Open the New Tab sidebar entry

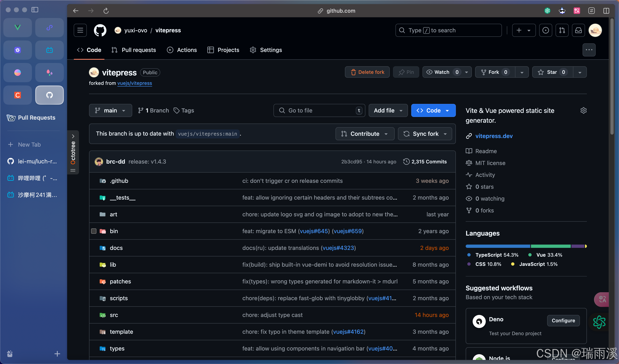coord(33,145)
